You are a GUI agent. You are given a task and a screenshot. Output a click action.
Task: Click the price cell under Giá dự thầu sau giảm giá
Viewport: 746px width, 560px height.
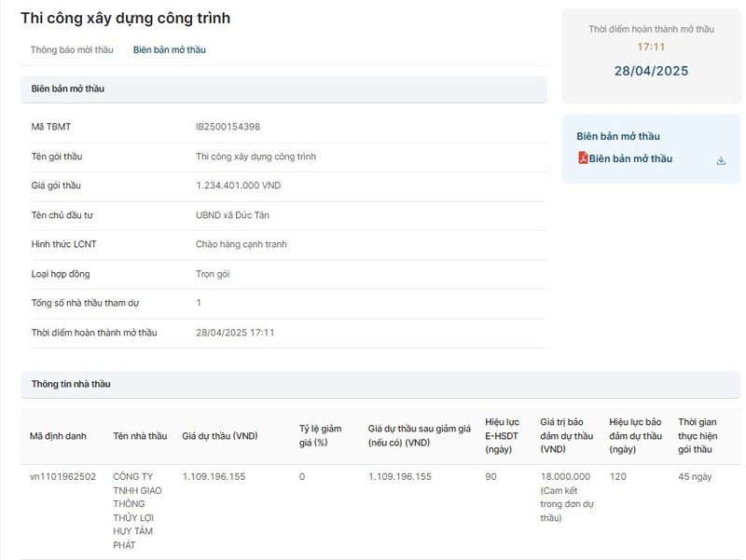[400, 477]
